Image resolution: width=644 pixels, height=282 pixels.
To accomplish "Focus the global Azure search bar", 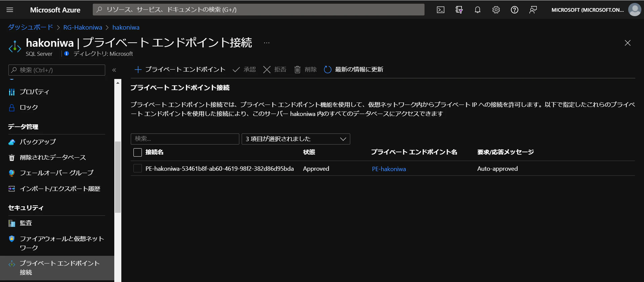I will coord(258,10).
